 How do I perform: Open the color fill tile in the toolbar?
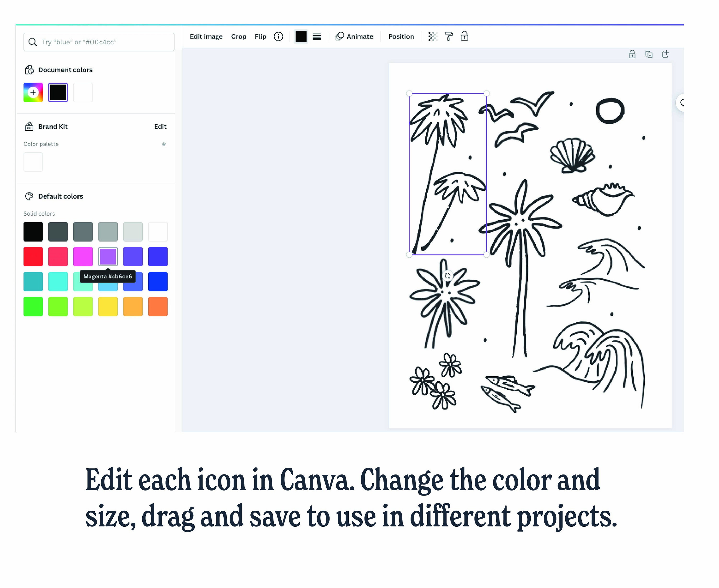[301, 36]
